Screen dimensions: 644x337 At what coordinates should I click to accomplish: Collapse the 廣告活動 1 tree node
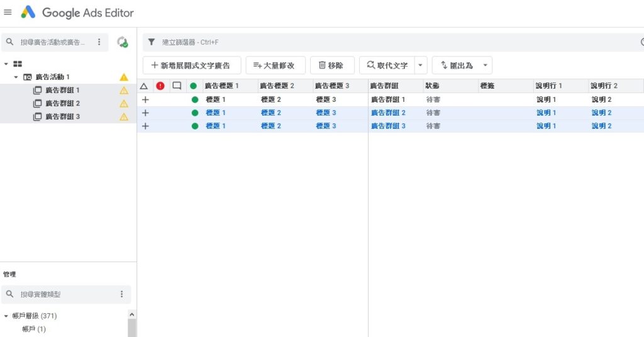coord(16,77)
